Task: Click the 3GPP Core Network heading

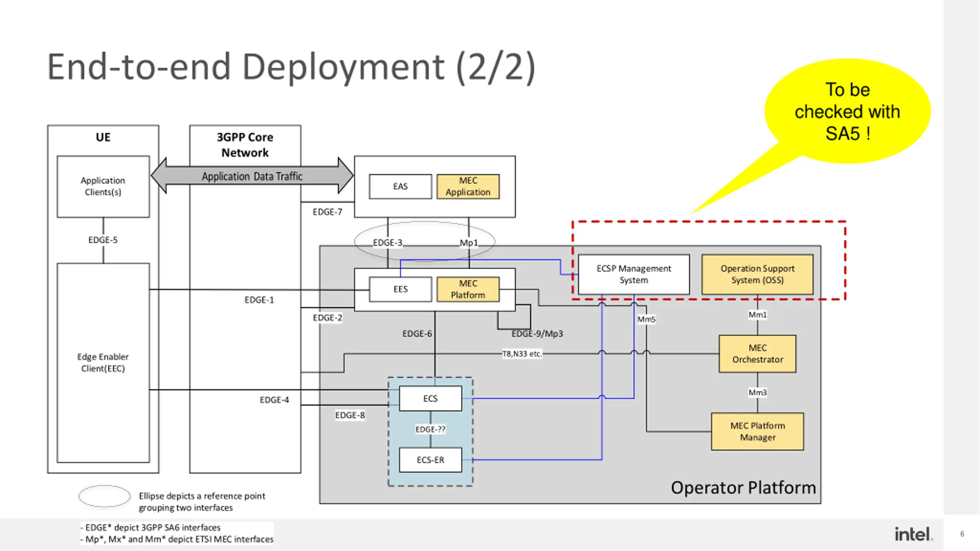Action: point(245,145)
